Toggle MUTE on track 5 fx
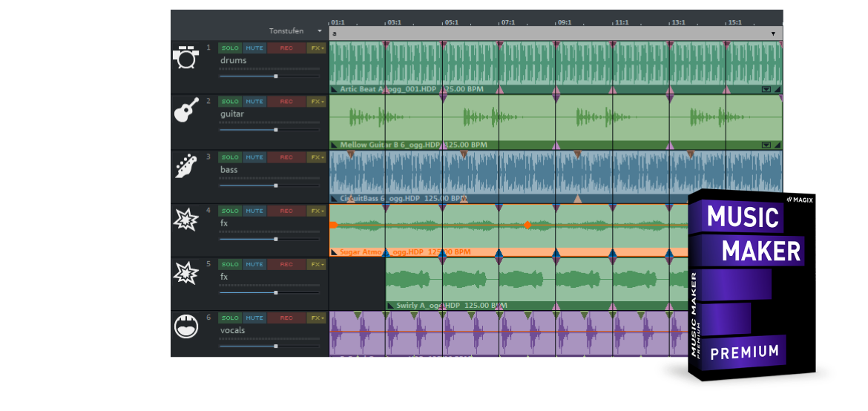Viewport: 868px width, 411px height. click(x=254, y=265)
